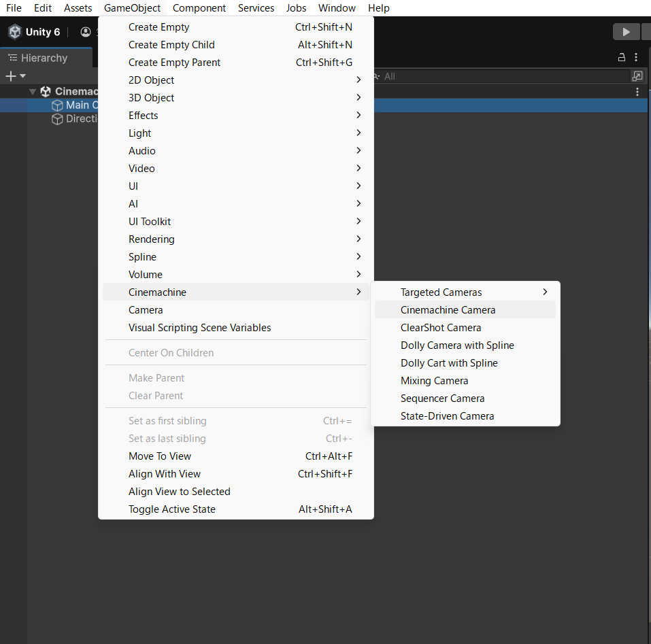Screen dimensions: 651x644
Task: Create a Dolly Camera with Spline
Action: click(465, 345)
